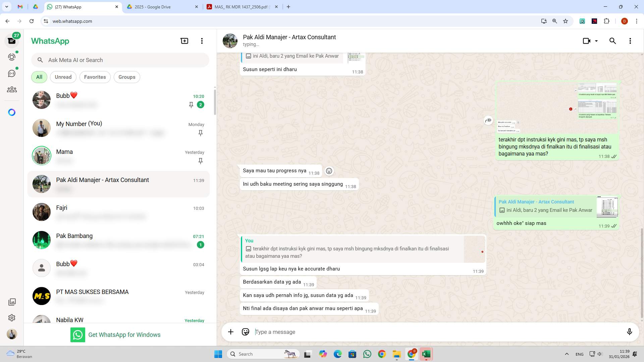644x362 pixels.
Task: Open the Chrome profile menu
Action: (x=625, y=21)
